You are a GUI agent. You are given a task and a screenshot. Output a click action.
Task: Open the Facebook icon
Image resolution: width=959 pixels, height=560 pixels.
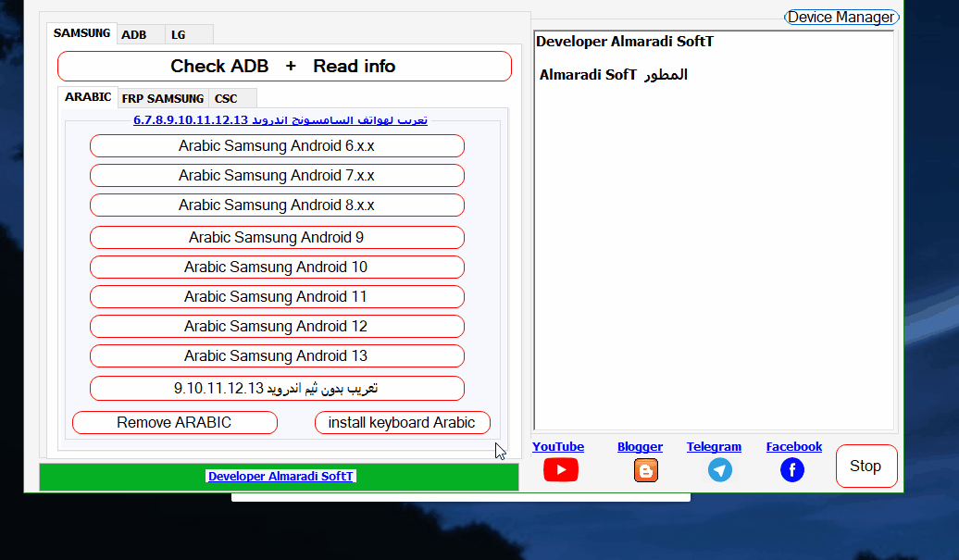[x=792, y=470]
